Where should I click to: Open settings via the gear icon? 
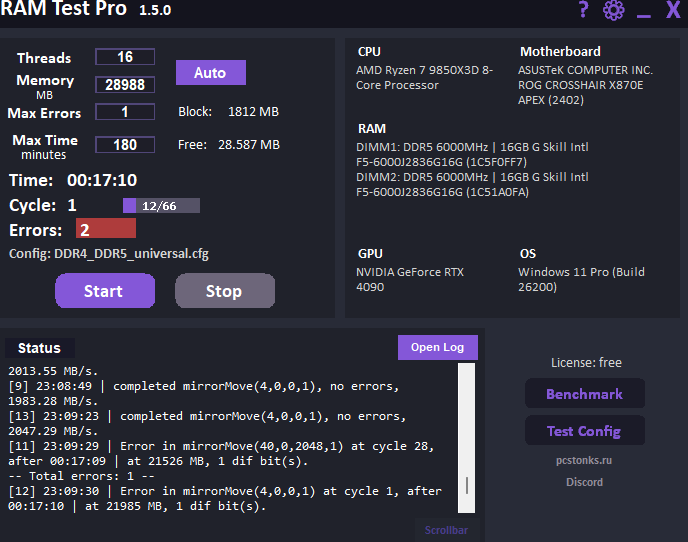click(x=613, y=10)
